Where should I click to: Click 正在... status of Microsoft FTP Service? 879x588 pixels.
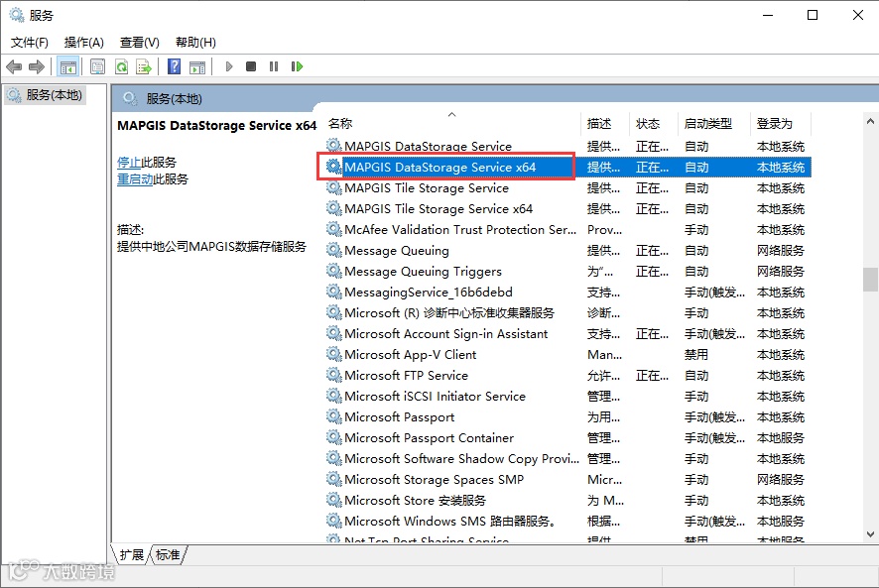click(652, 375)
